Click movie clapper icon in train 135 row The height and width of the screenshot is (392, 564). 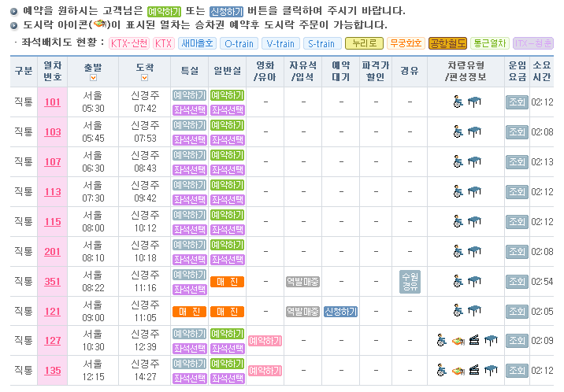click(x=474, y=370)
